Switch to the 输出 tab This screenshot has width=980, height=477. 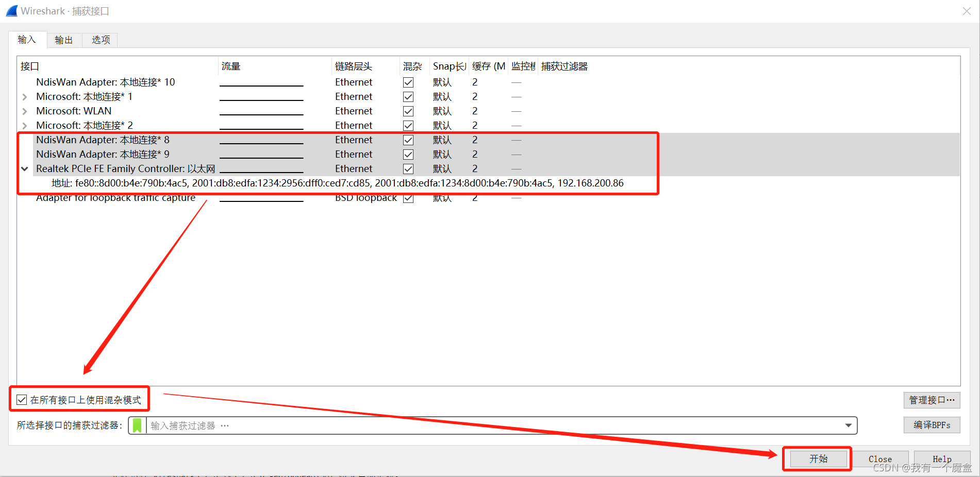coord(64,40)
